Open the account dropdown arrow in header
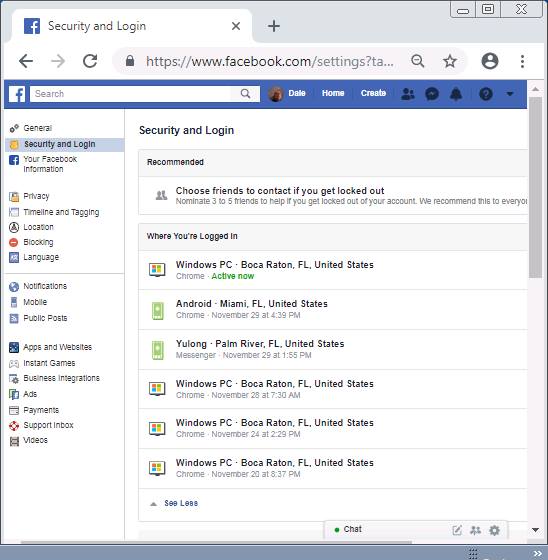Viewport: 548px width, 560px height. point(510,94)
